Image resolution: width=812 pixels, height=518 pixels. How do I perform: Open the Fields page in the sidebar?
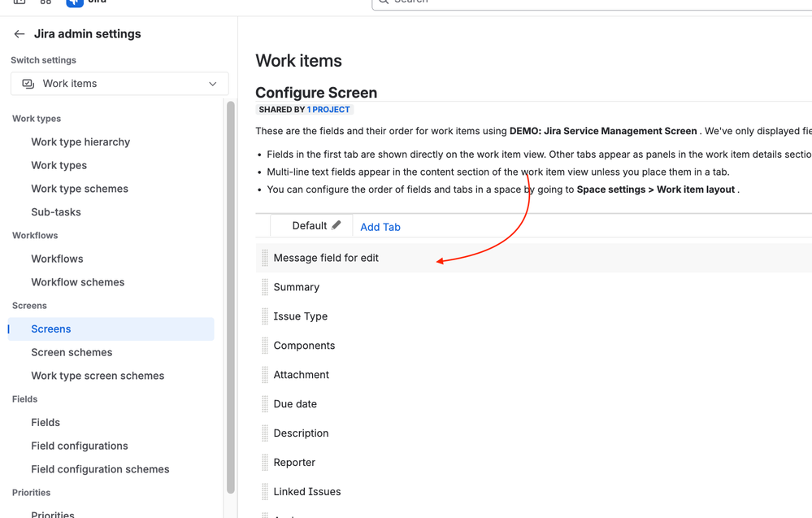[x=46, y=422]
